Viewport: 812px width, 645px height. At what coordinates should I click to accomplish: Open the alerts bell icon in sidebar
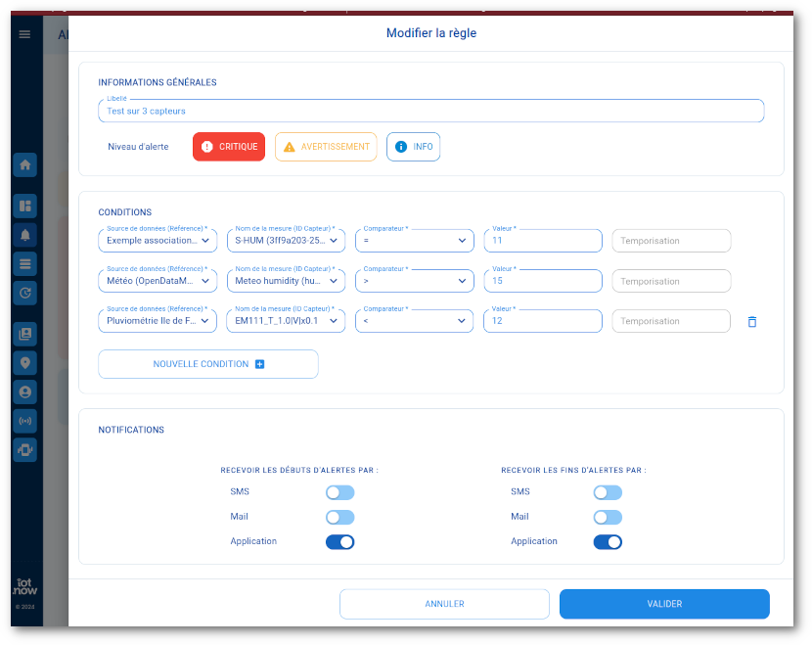(24, 234)
